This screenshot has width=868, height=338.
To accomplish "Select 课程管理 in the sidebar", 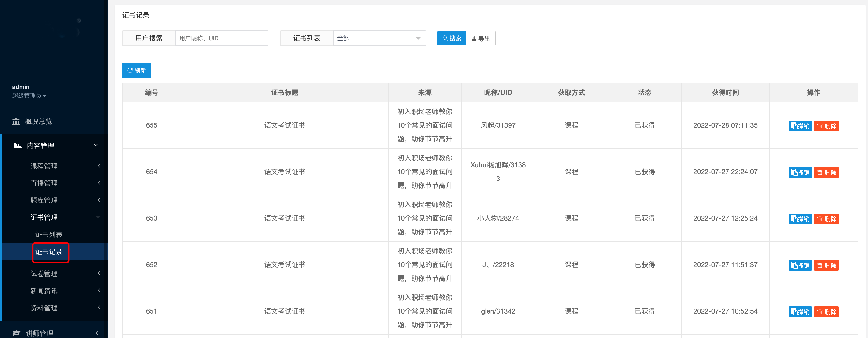I will (x=44, y=166).
